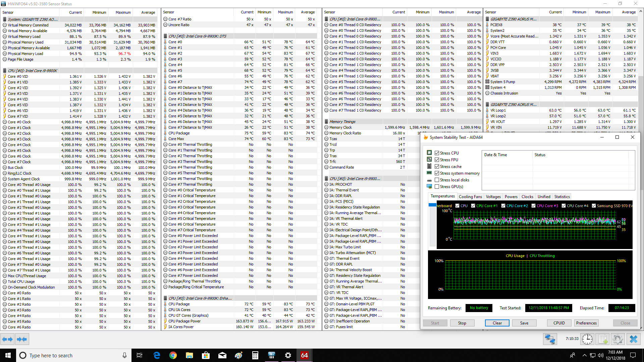
Task: Click fan icon beside System 5 Pump
Action: click(487, 82)
